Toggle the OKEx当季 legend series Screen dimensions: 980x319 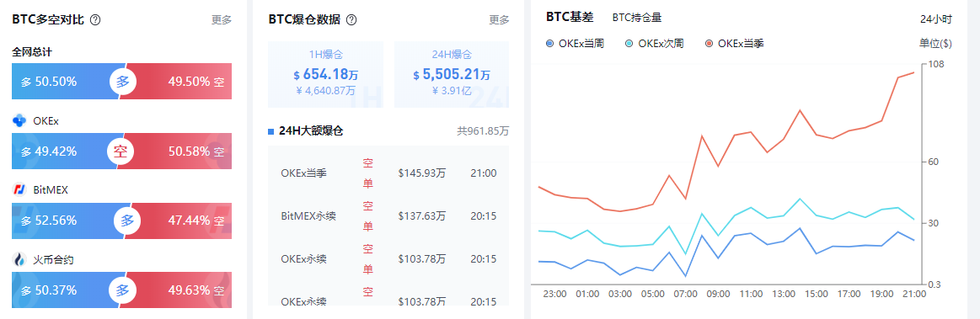[734, 44]
